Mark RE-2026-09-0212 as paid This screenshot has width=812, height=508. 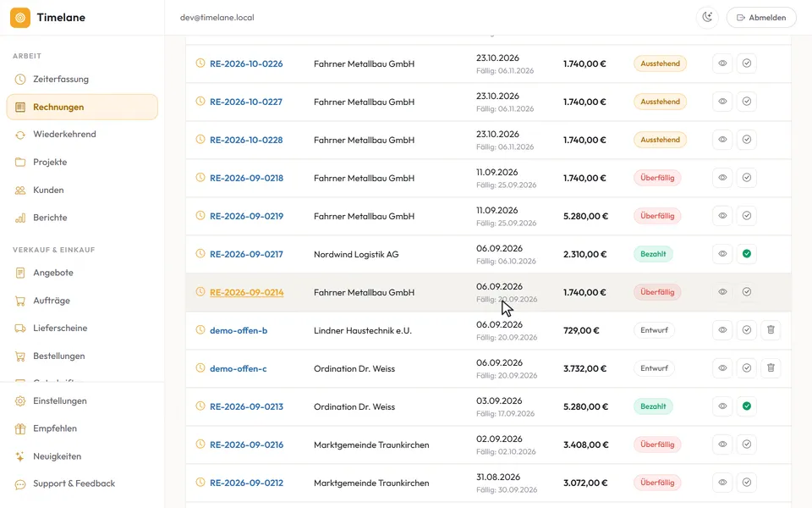pyautogui.click(x=747, y=483)
